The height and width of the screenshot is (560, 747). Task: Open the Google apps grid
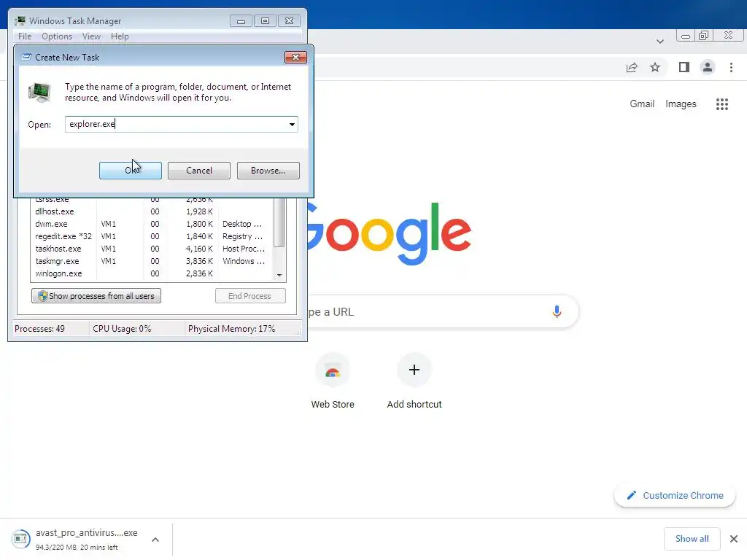point(722,104)
